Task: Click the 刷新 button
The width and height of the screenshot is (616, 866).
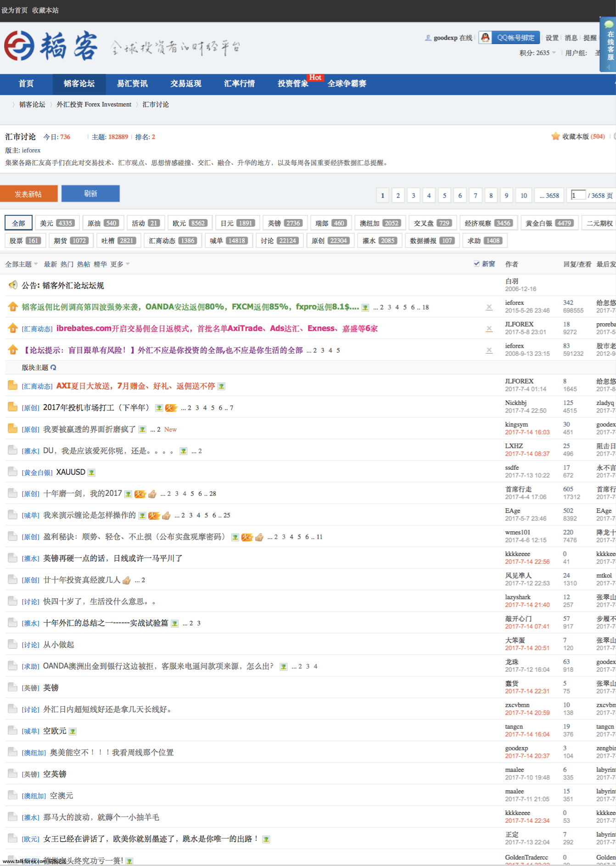Action: [x=90, y=193]
